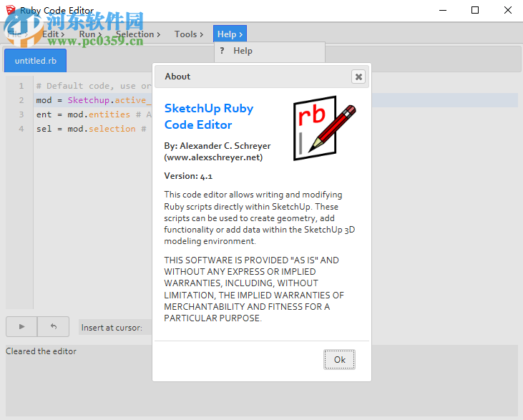This screenshot has width=523, height=420.
Task: Choose the Help entry in dropdown
Action: (270, 51)
